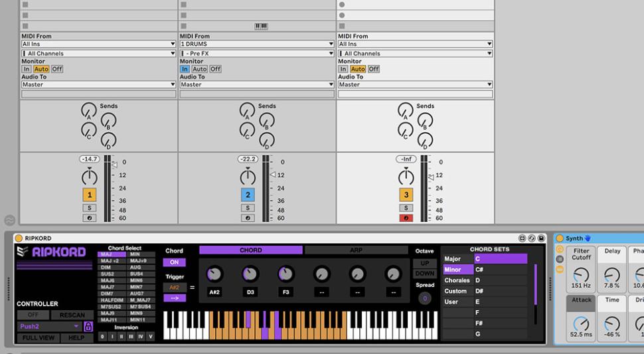This screenshot has width=644, height=354.
Task: Click Send B knob on track 2
Action: point(267,121)
